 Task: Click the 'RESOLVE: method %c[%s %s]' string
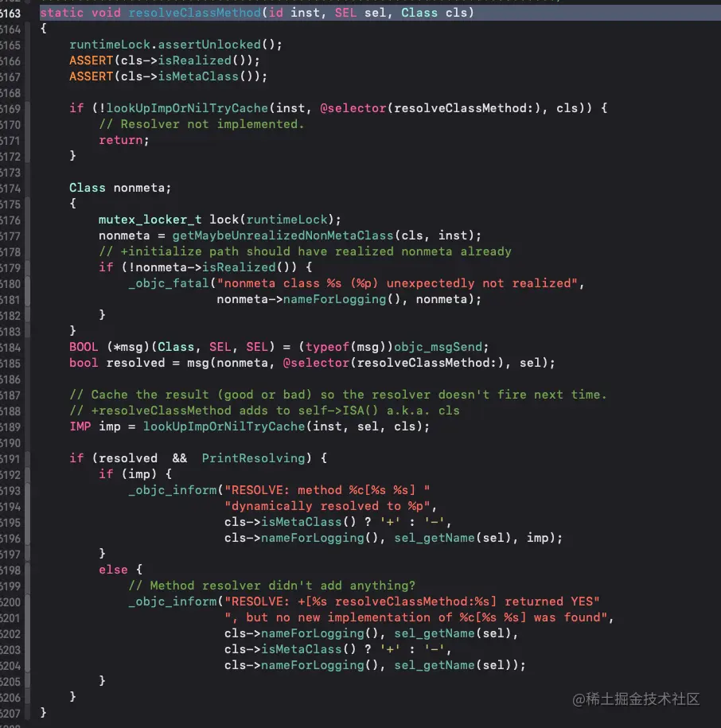tap(327, 490)
